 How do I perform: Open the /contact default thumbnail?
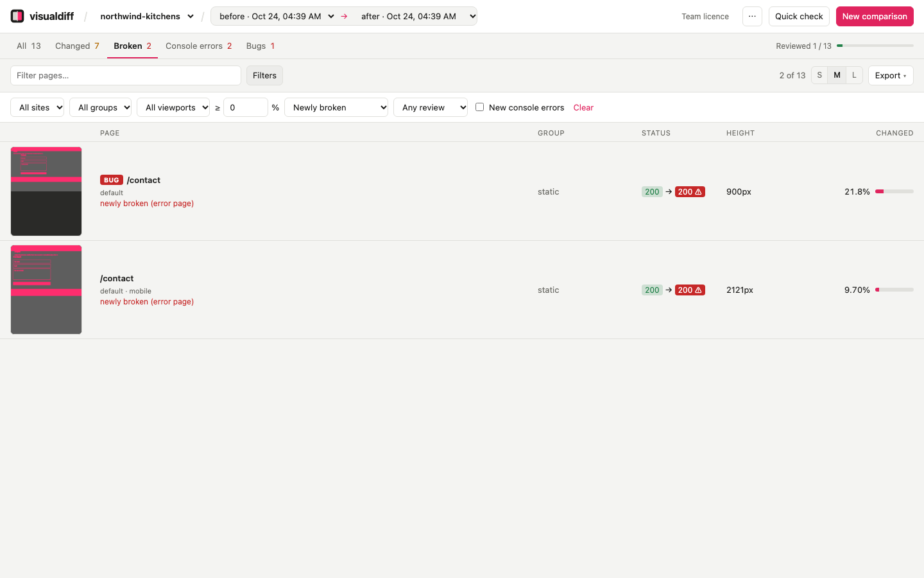point(46,191)
